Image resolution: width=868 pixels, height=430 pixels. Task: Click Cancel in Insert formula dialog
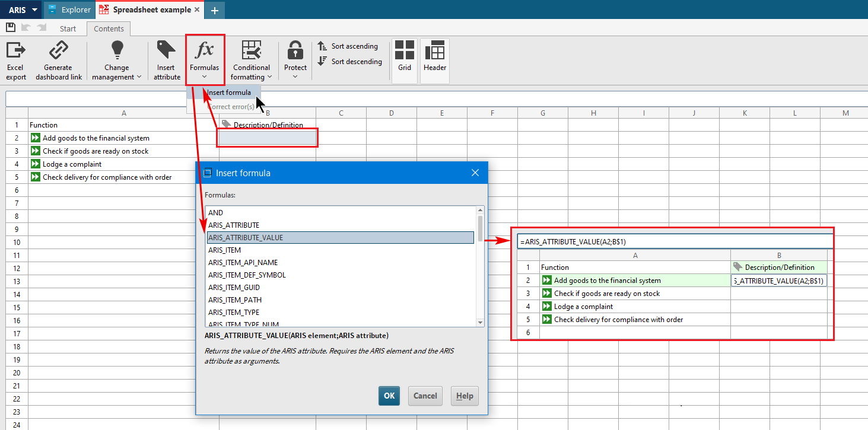[425, 396]
